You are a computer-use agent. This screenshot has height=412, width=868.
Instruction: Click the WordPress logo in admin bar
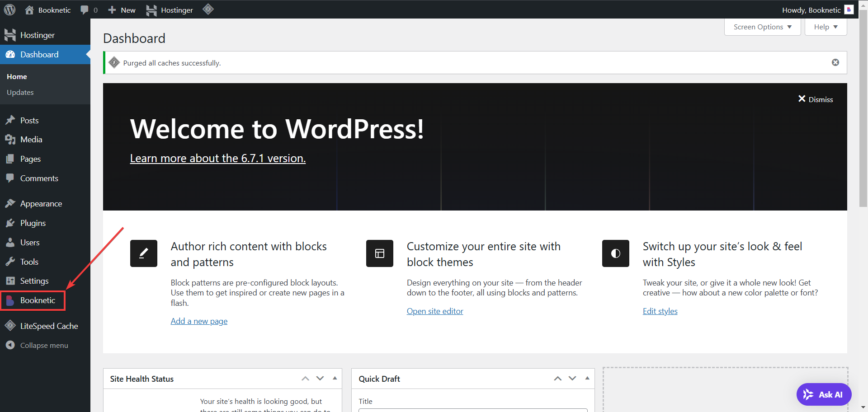pyautogui.click(x=9, y=9)
